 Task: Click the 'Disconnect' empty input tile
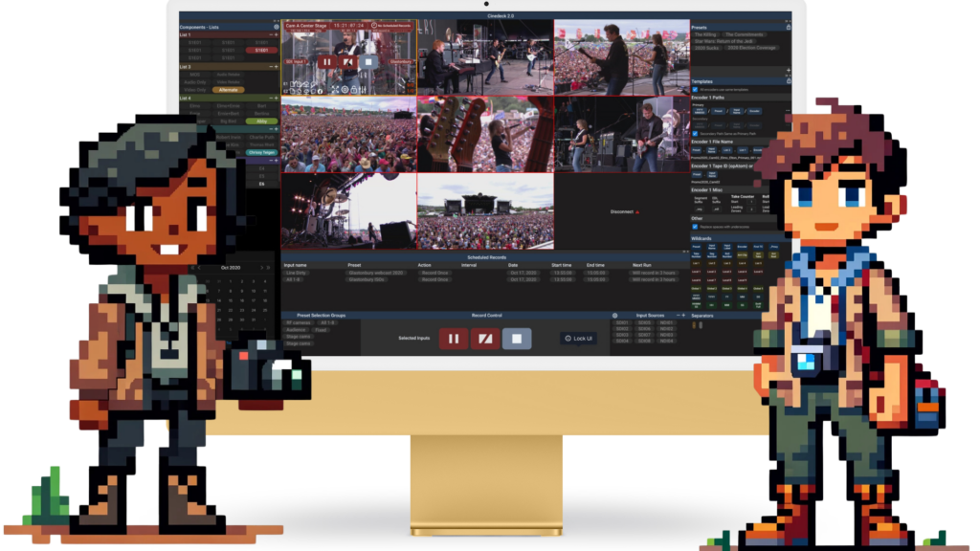[622, 211]
